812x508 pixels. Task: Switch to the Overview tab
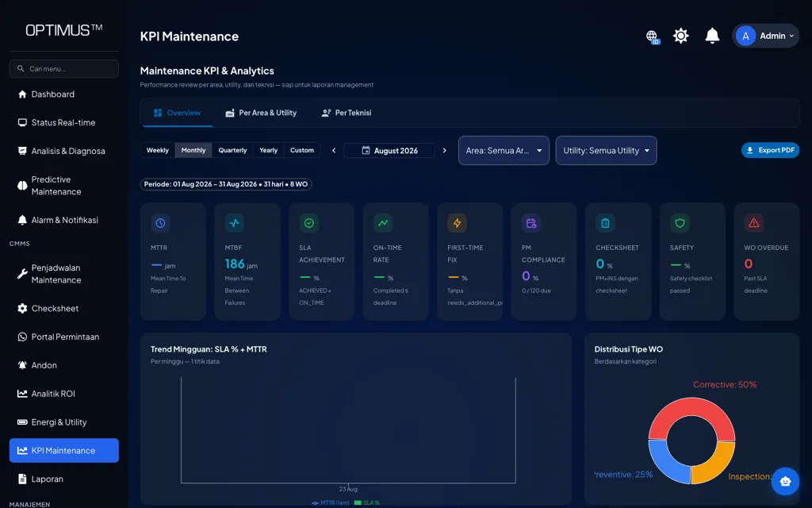click(177, 113)
